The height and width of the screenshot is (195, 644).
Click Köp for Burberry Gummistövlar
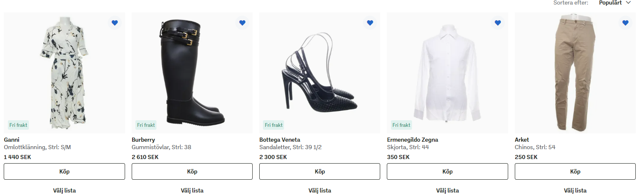pyautogui.click(x=192, y=171)
